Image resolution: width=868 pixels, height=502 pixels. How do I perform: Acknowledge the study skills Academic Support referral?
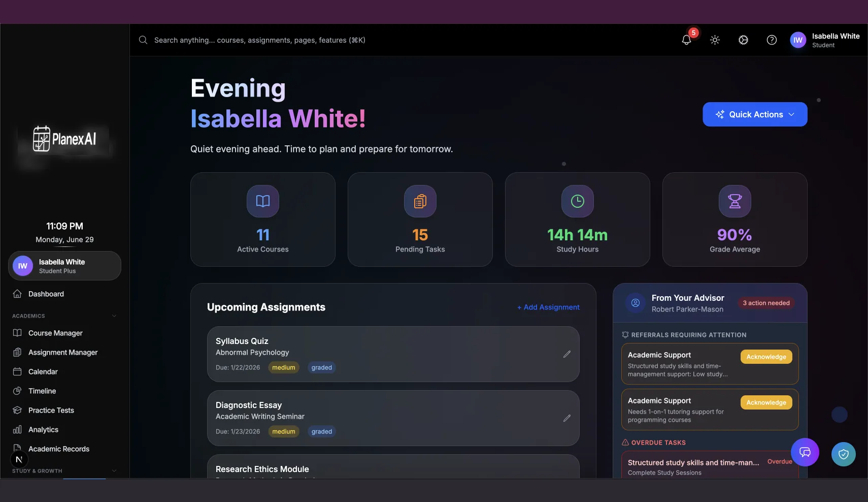766,357
